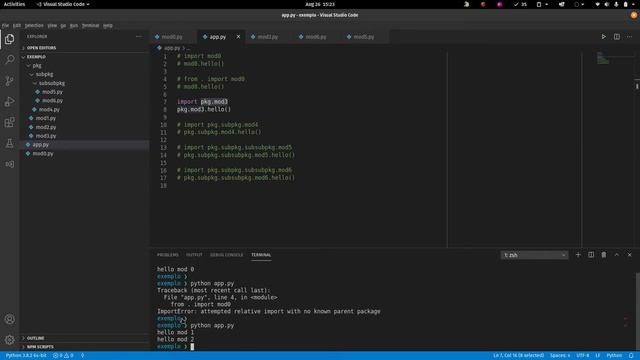
Task: Open the Help menu
Action: (108, 25)
